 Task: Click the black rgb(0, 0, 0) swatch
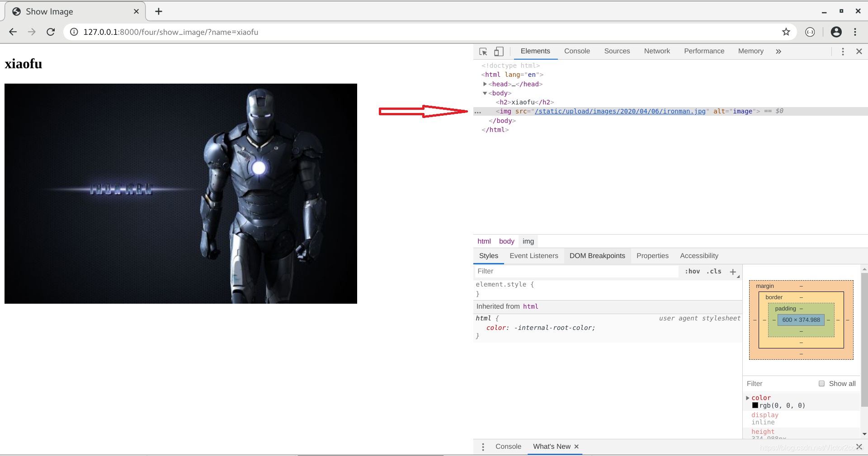755,405
